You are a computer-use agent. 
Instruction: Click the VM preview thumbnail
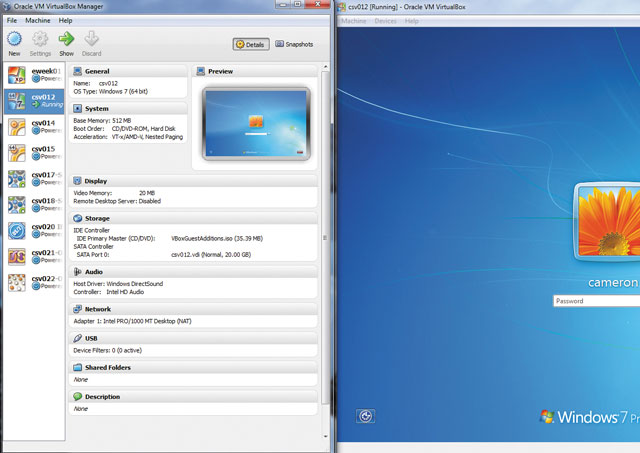tap(256, 123)
